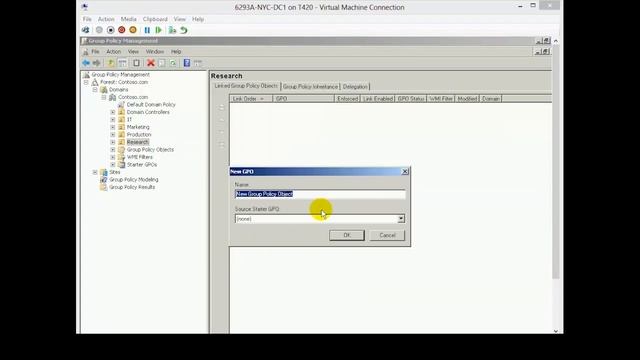Viewport: 640px width, 360px height.
Task: Expand the Marketing OU node
Action: [x=113, y=127]
